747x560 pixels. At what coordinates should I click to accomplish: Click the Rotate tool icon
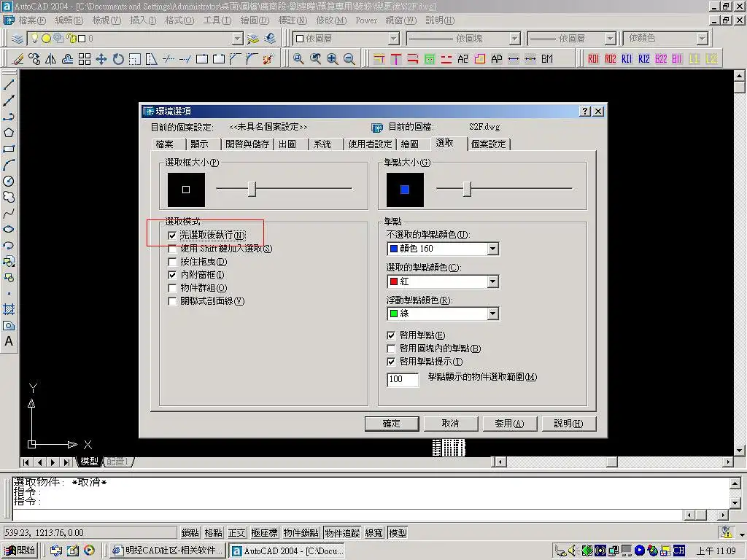(118, 59)
